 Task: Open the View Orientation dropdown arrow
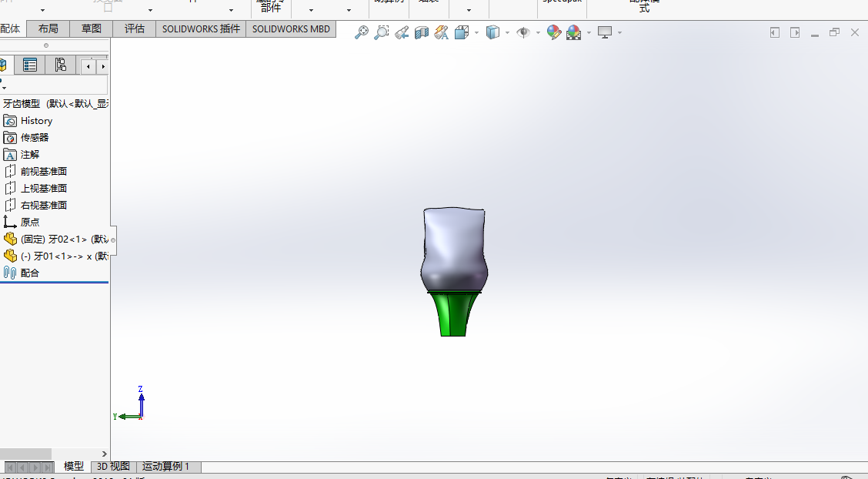tap(476, 32)
